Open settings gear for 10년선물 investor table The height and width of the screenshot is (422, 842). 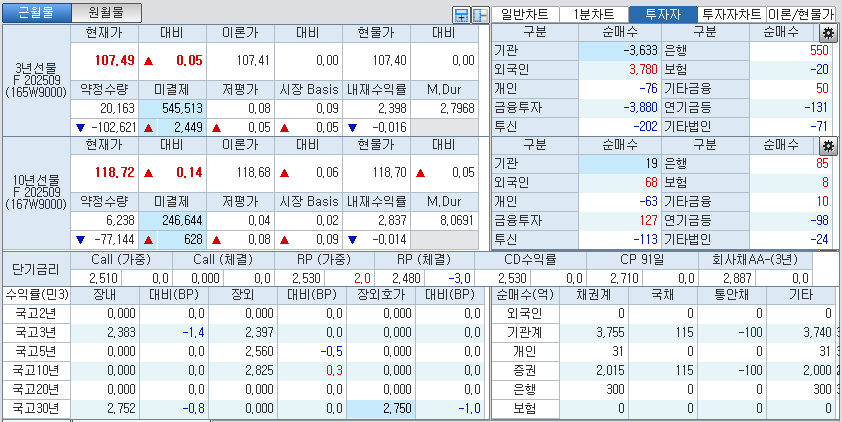coord(828,145)
